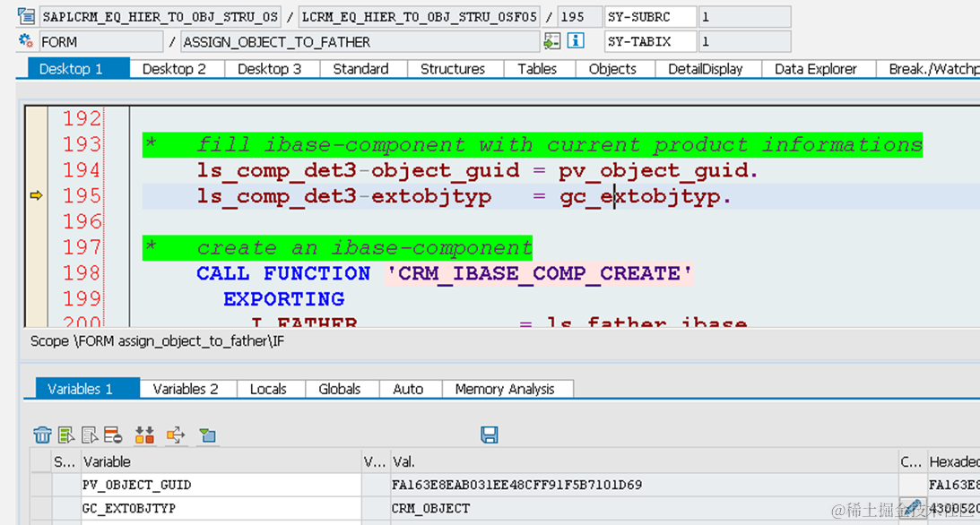Select the row header of GC_EXTOBJTYP
Viewport: 980px width, 525px height.
click(41, 508)
